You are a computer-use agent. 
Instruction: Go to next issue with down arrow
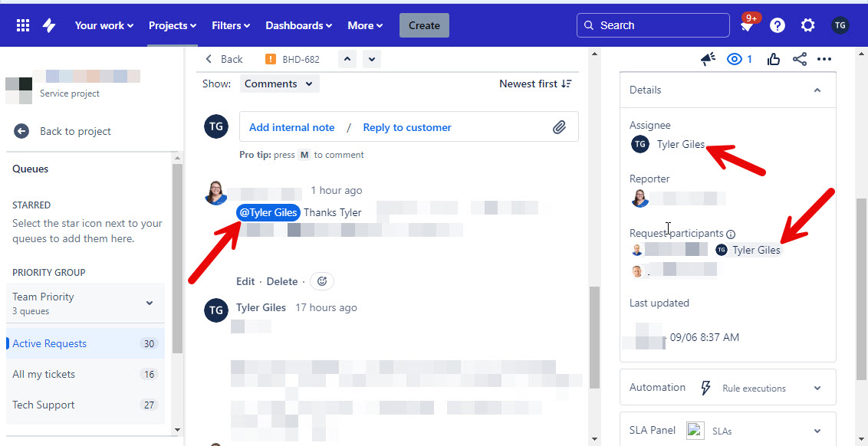372,59
